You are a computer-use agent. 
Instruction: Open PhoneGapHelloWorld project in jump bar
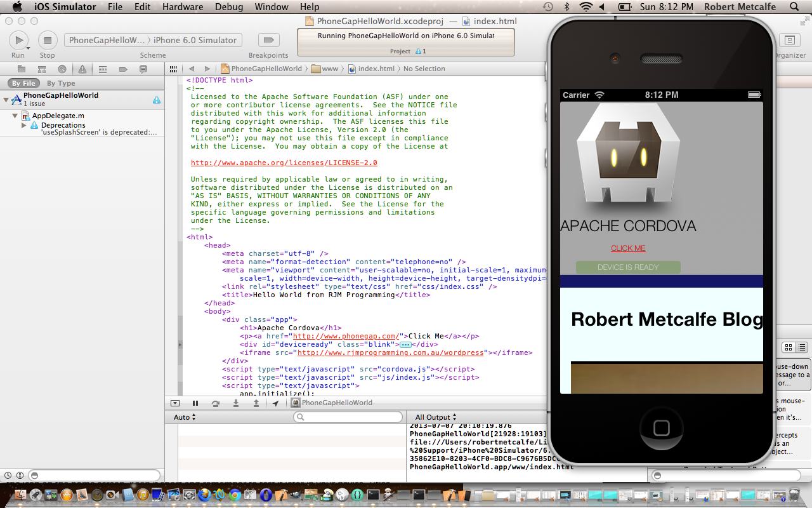(x=261, y=69)
